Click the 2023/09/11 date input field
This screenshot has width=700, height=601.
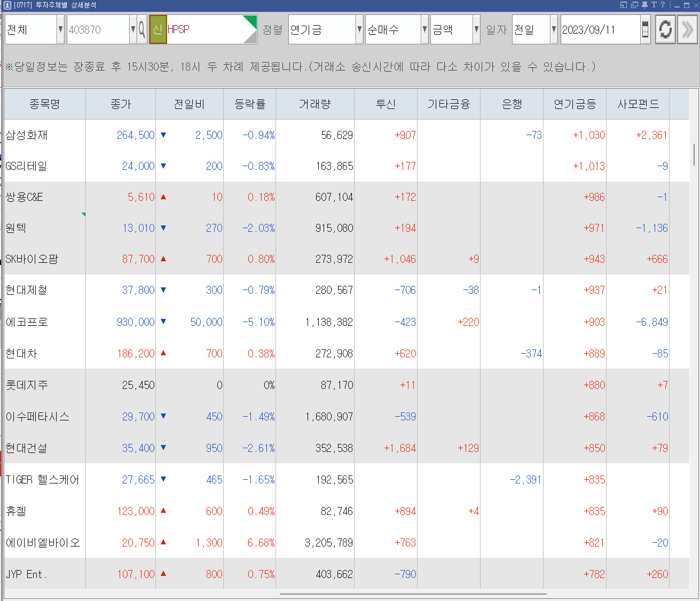tap(600, 29)
